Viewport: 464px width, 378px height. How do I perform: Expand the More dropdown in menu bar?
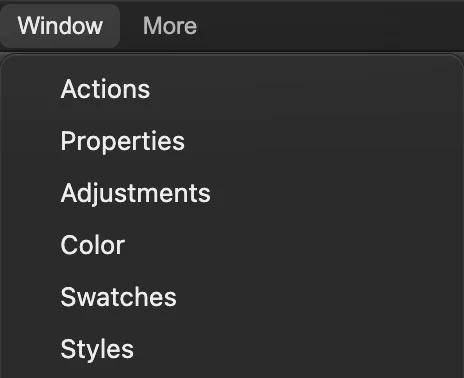(170, 26)
